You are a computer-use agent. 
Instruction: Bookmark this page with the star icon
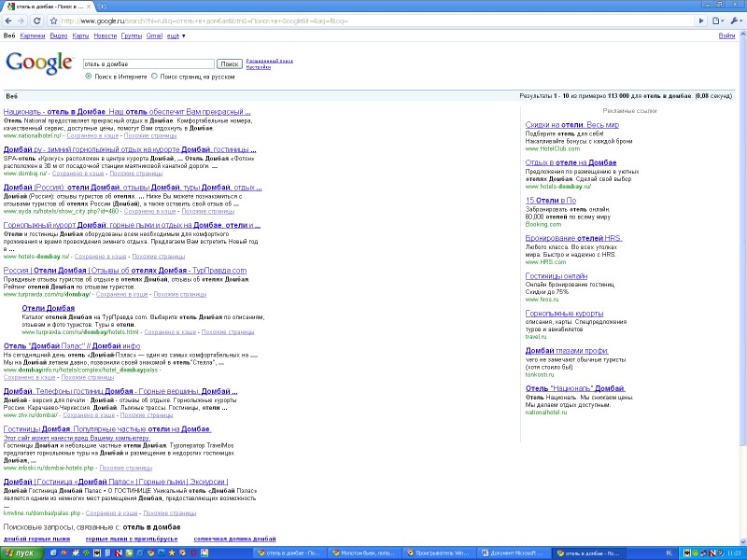54,20
